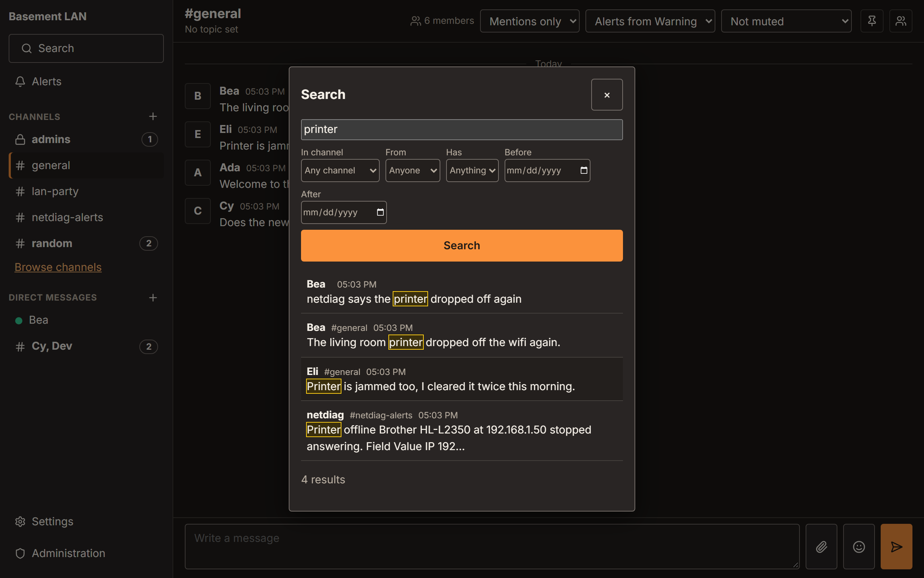Click the send message arrow button

(896, 547)
